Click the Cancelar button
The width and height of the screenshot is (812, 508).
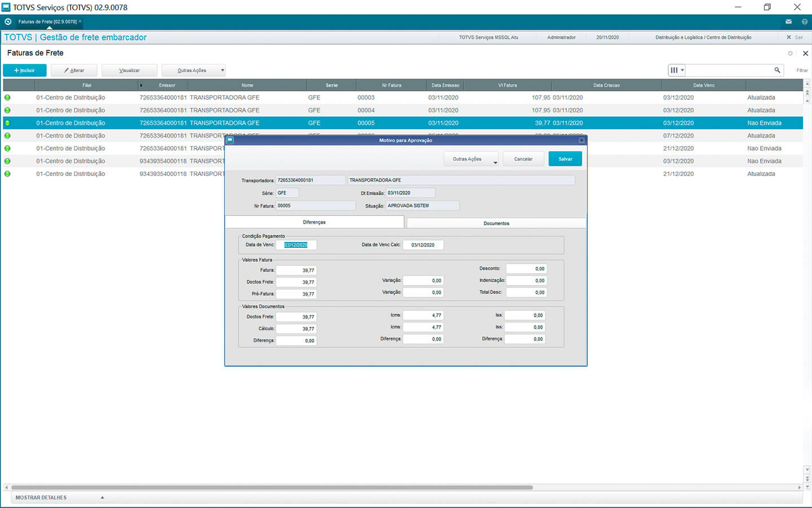click(x=523, y=159)
